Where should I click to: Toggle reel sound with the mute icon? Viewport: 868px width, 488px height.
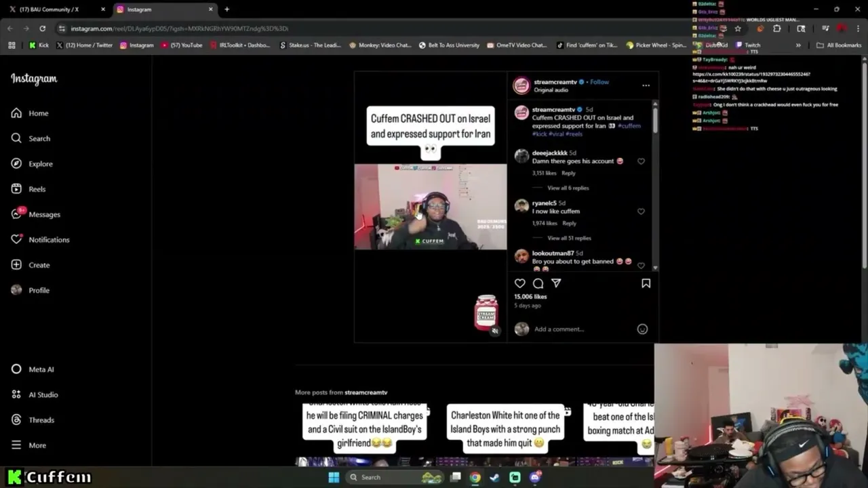(495, 331)
